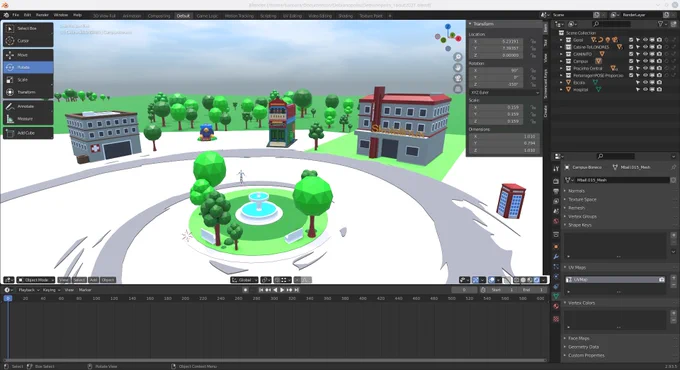Activate the Cursor tool
The height and width of the screenshot is (370, 680).
[x=28, y=41]
